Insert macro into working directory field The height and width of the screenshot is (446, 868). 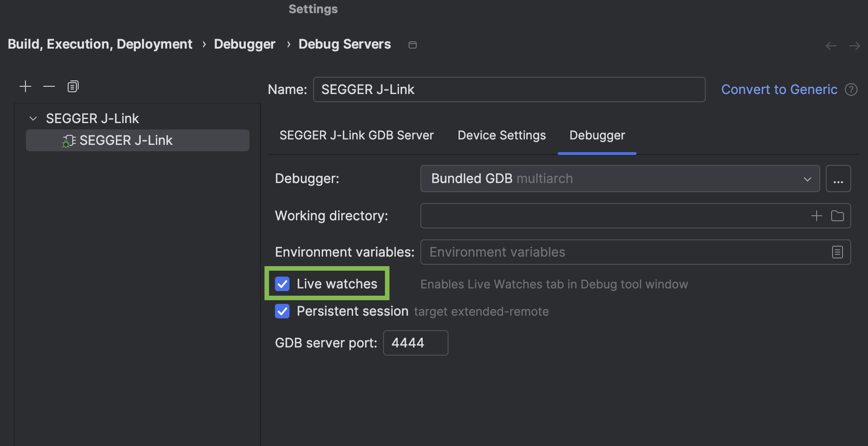pos(816,216)
